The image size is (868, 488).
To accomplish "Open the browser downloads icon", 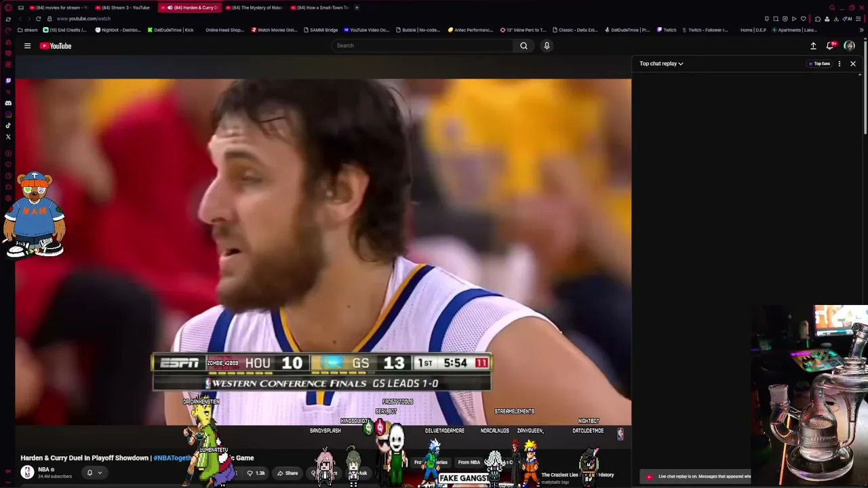I will (x=836, y=19).
